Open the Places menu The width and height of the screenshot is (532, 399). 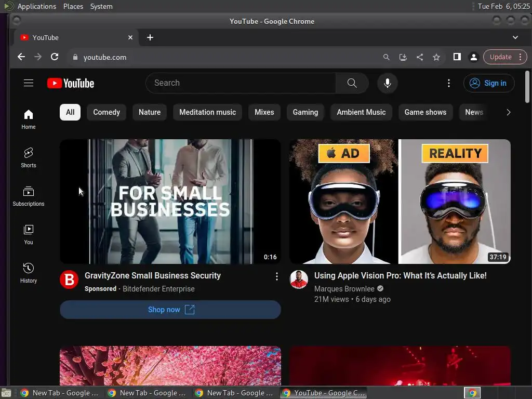(73, 6)
